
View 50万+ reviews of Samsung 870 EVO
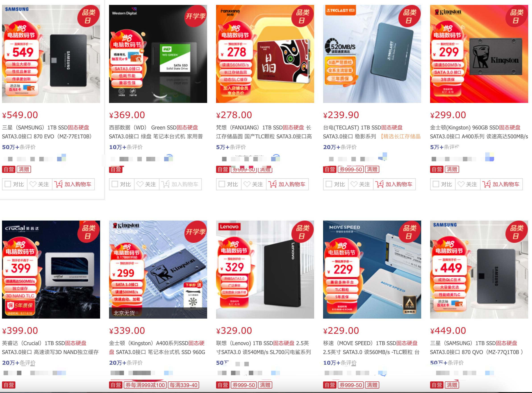click(19, 147)
